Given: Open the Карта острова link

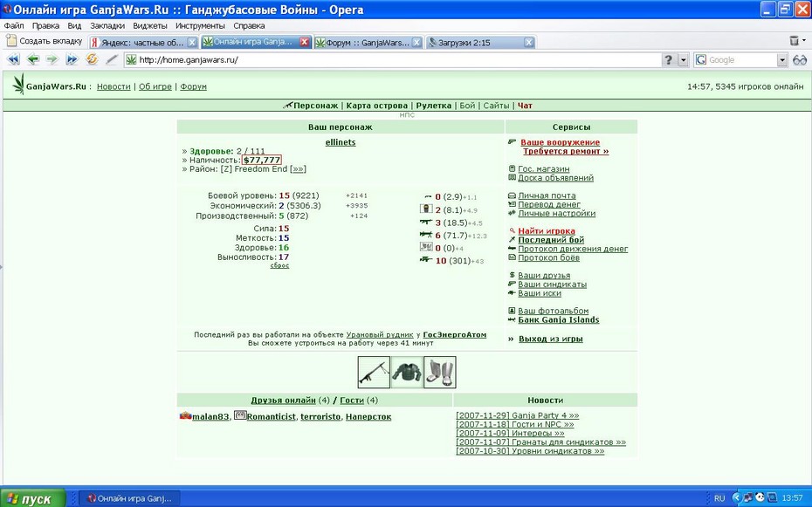Looking at the screenshot, I should tap(376, 106).
